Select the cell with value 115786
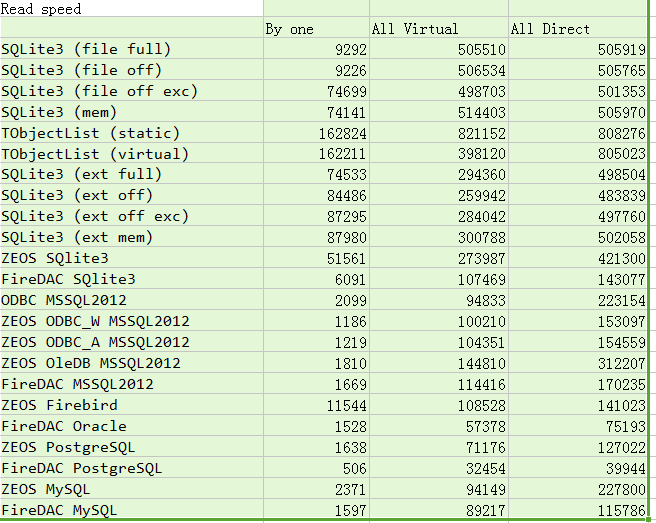 pos(578,509)
